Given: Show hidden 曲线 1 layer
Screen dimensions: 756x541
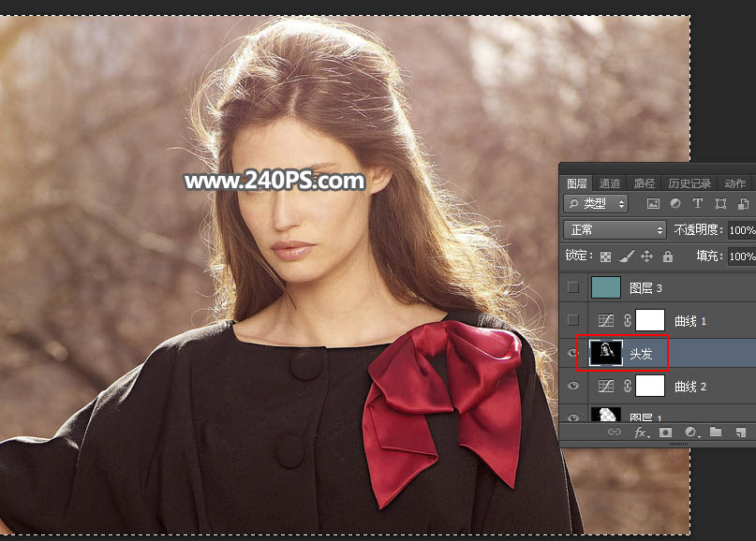Looking at the screenshot, I should [573, 321].
